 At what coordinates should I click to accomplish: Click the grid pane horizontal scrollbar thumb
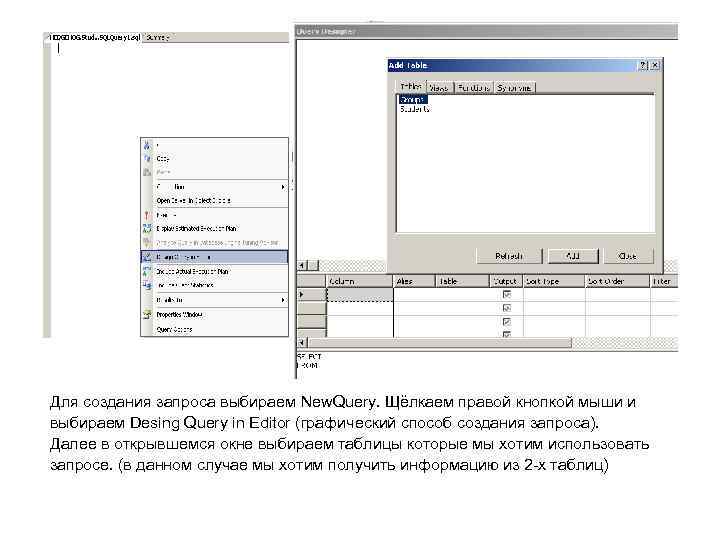[x=439, y=343]
